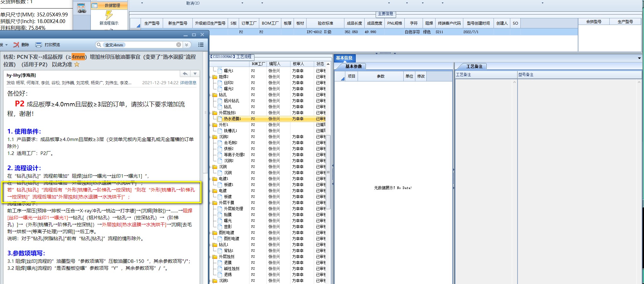The width and height of the screenshot is (644, 284).
Task: Sort by the 验收标准 column header
Action: (x=325, y=23)
